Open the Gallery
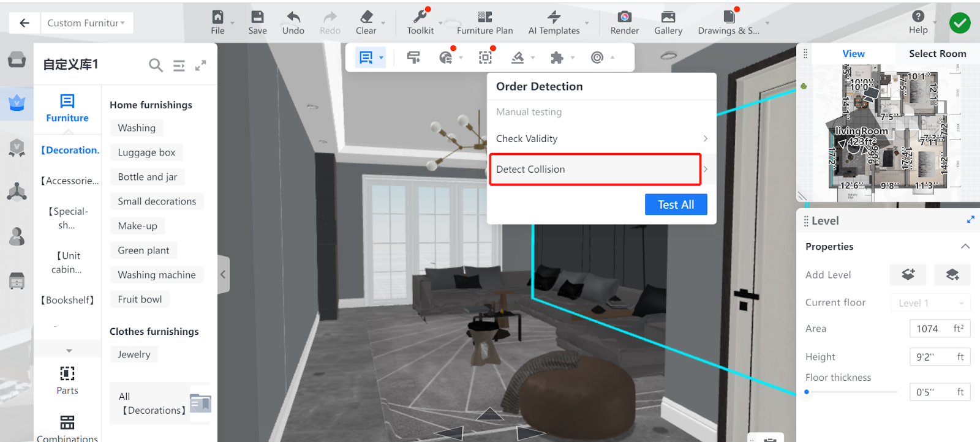Viewport: 980px width, 442px height. tap(668, 23)
